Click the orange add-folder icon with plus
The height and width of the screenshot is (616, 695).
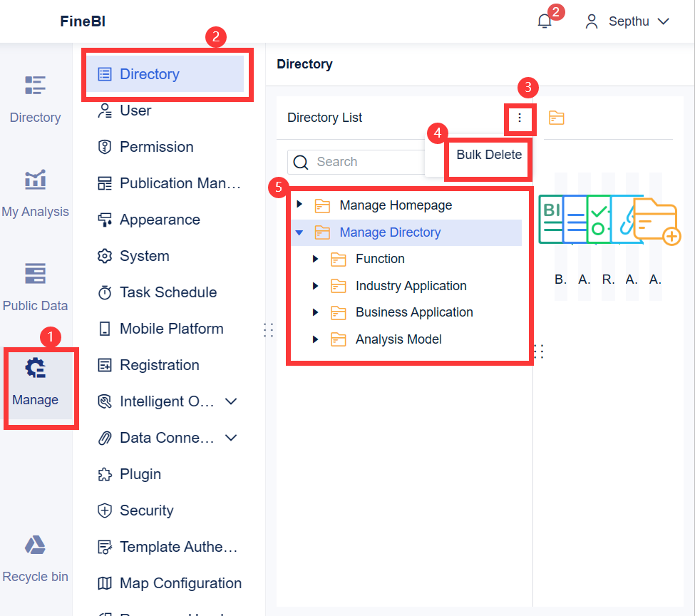tap(657, 222)
